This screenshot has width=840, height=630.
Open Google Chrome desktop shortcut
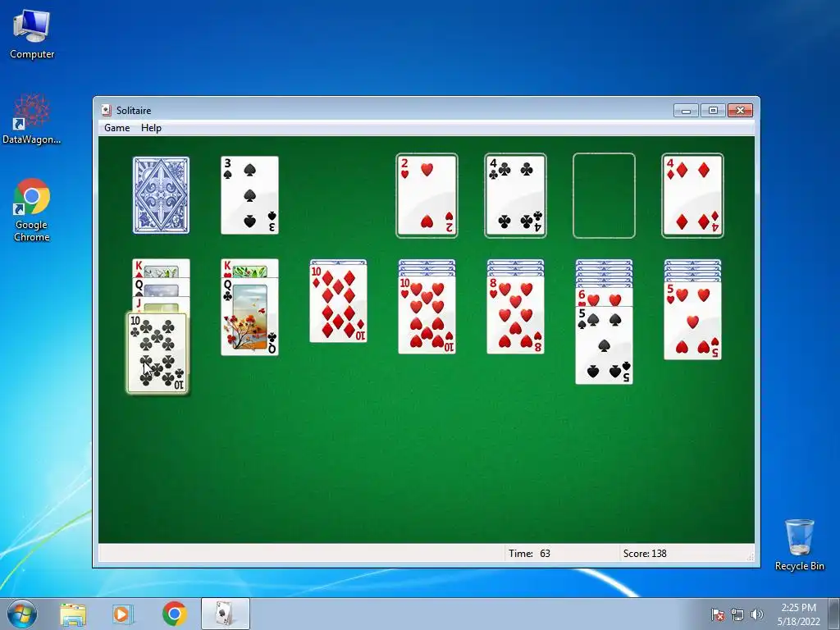(x=32, y=210)
